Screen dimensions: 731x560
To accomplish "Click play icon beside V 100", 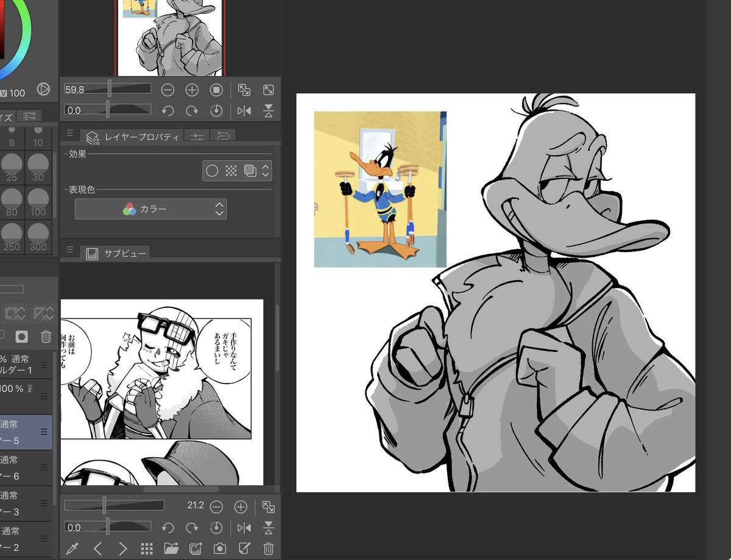I will (x=43, y=89).
